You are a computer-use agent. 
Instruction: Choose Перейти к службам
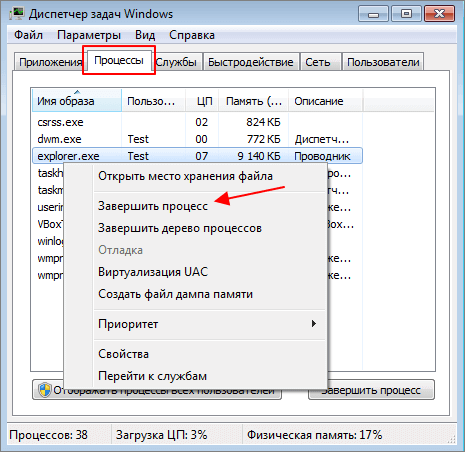209,376
